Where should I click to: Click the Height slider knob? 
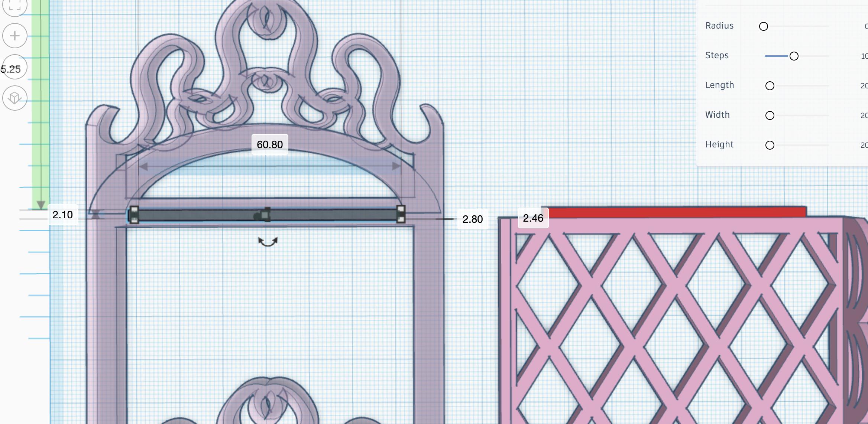[x=770, y=145]
